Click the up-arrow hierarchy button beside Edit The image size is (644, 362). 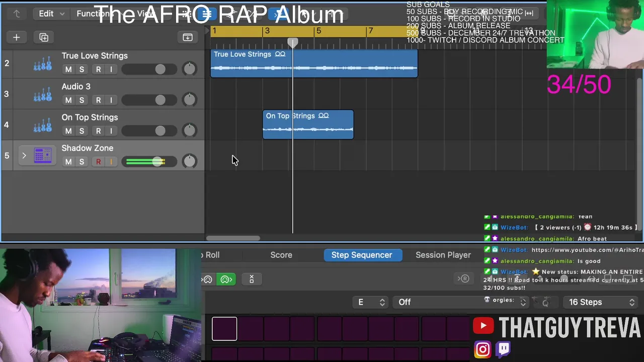[17, 14]
